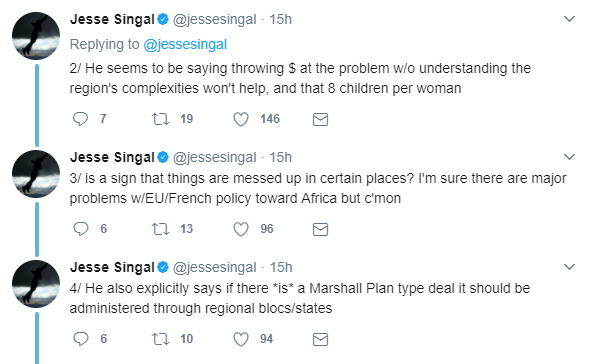594x364 pixels.
Task: Reply to the tweet starting with 3/
Action: tap(80, 229)
